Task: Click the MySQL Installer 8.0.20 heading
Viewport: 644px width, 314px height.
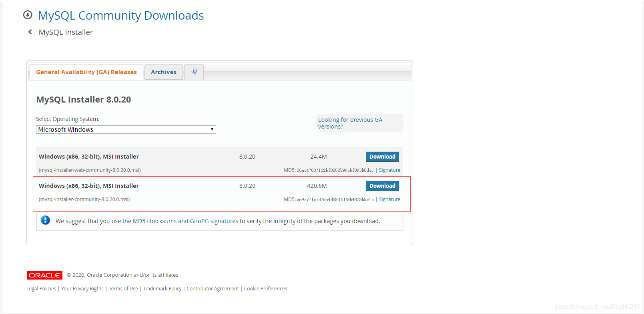Action: (84, 100)
